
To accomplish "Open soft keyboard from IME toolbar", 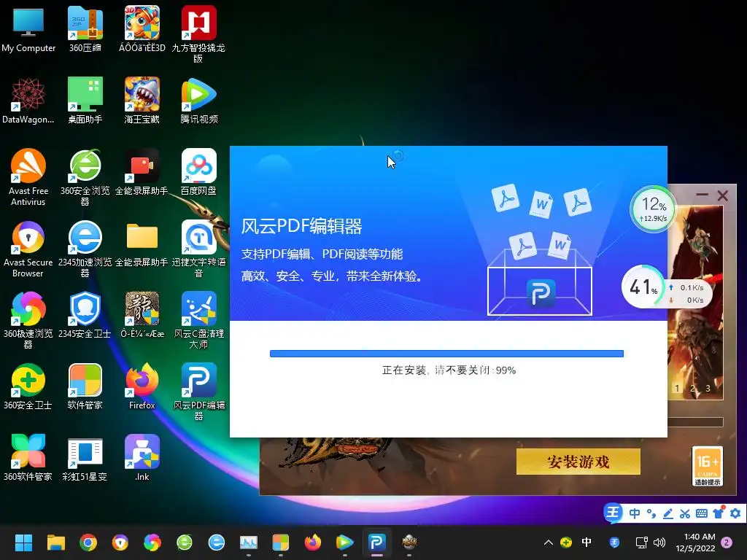I will [701, 513].
